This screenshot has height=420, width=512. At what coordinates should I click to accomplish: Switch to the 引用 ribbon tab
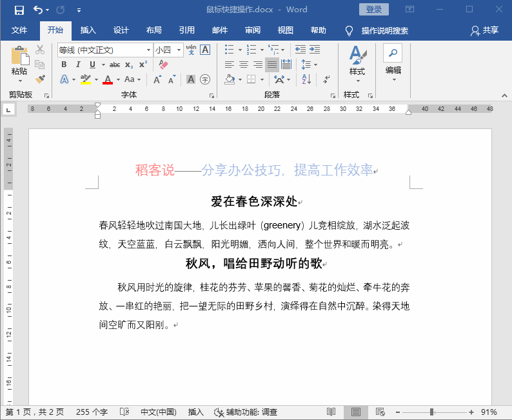(x=187, y=30)
